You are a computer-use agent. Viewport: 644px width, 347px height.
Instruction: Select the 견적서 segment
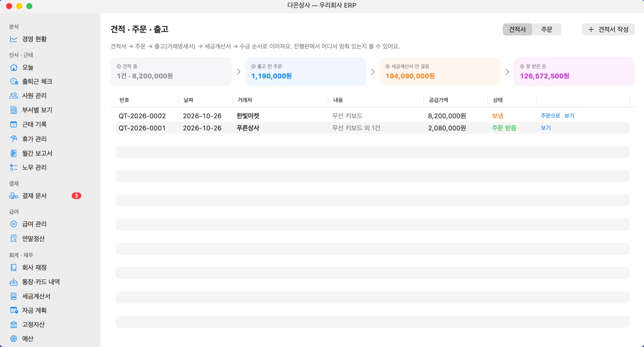[x=517, y=29]
